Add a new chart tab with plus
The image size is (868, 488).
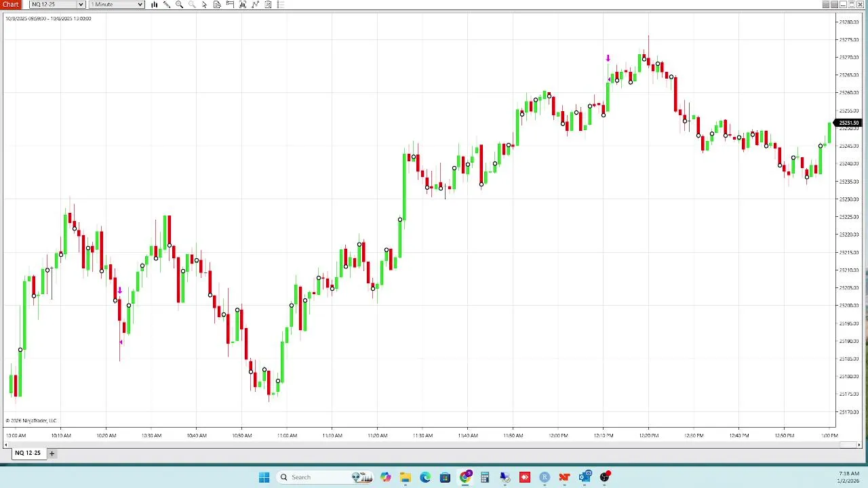[x=52, y=453]
